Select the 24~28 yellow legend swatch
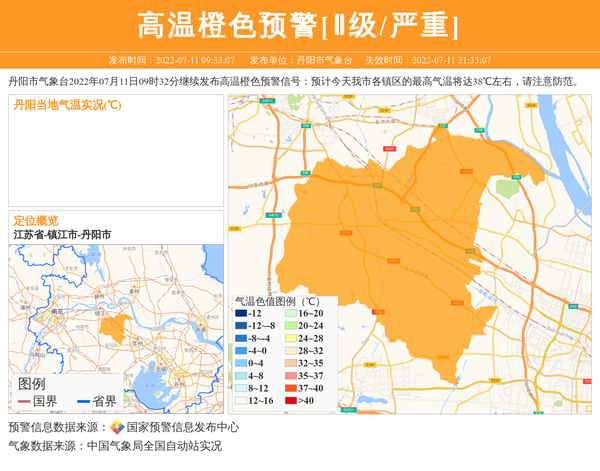 point(289,338)
